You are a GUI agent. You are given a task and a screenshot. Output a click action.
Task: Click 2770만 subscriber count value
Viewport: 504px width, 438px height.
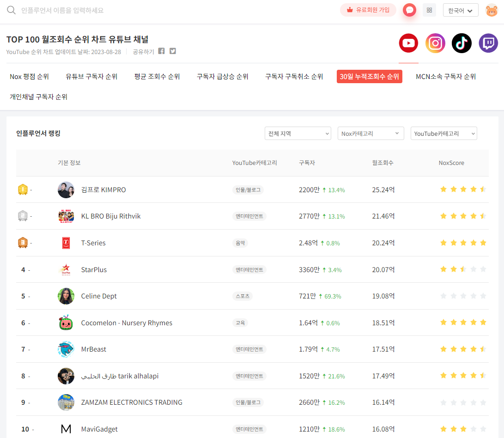click(x=309, y=216)
